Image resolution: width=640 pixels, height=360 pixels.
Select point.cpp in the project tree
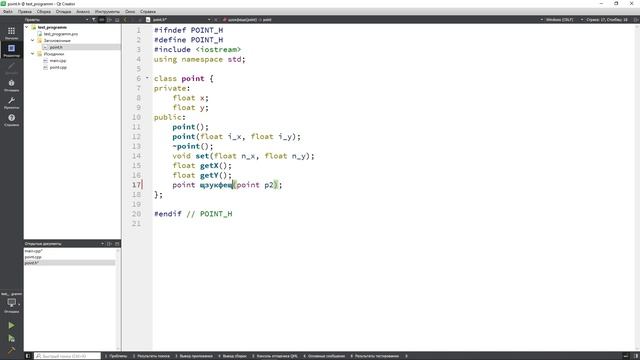[x=58, y=67]
